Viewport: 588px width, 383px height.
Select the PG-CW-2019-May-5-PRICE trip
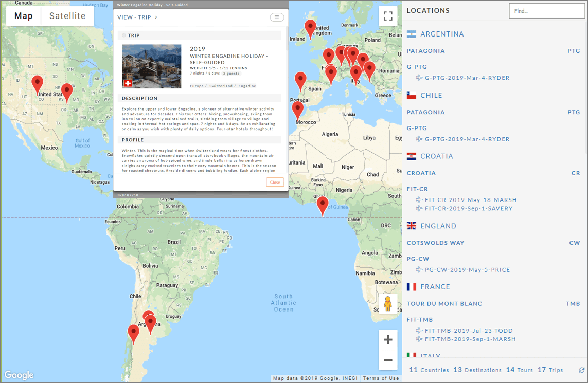[467, 270]
